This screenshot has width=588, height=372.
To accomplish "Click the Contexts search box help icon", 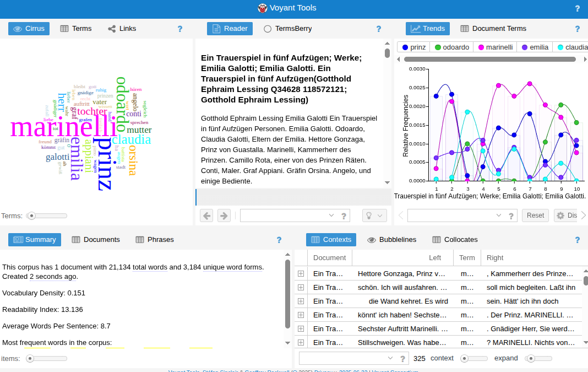I will click(x=402, y=358).
